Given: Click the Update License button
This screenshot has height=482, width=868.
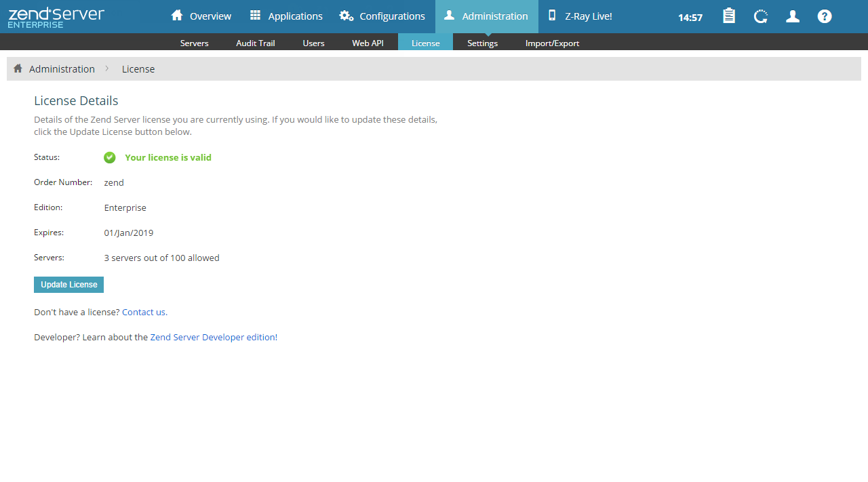Looking at the screenshot, I should tap(68, 285).
